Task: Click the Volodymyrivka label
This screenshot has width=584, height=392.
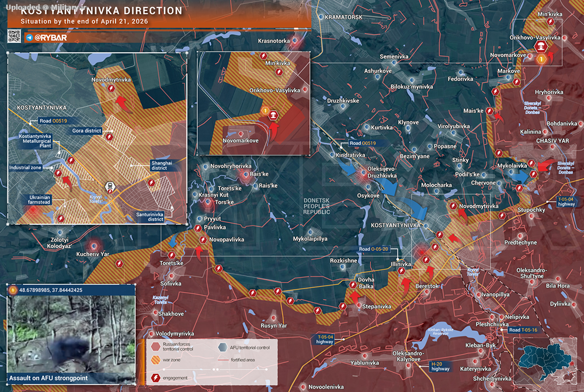Action: (x=174, y=334)
